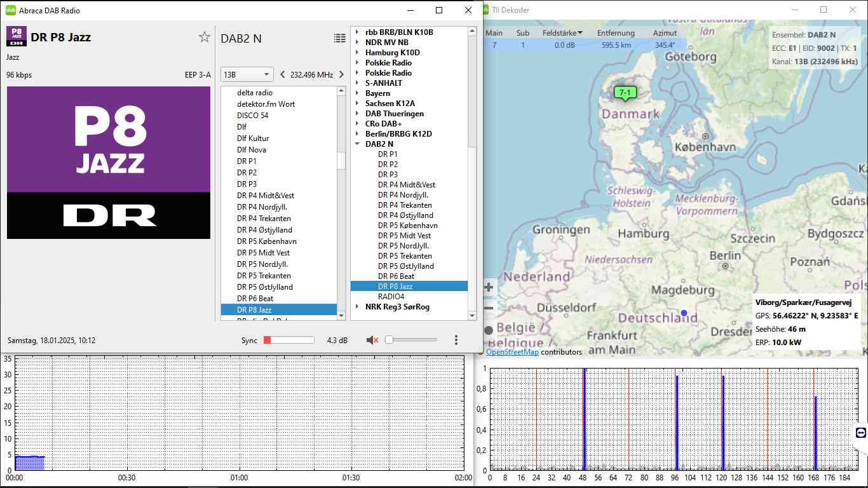Zoom out on the map

489,308
